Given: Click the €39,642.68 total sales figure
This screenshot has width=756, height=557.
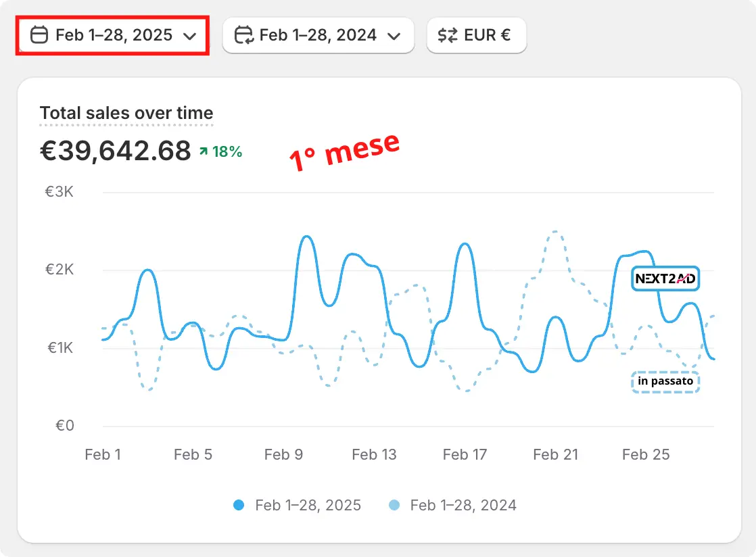Looking at the screenshot, I should [116, 151].
